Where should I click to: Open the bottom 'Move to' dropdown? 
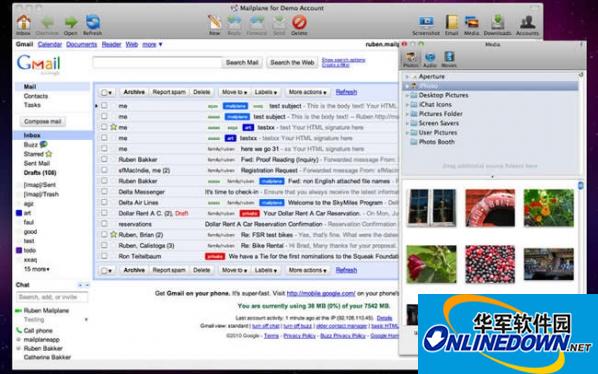tap(234, 270)
